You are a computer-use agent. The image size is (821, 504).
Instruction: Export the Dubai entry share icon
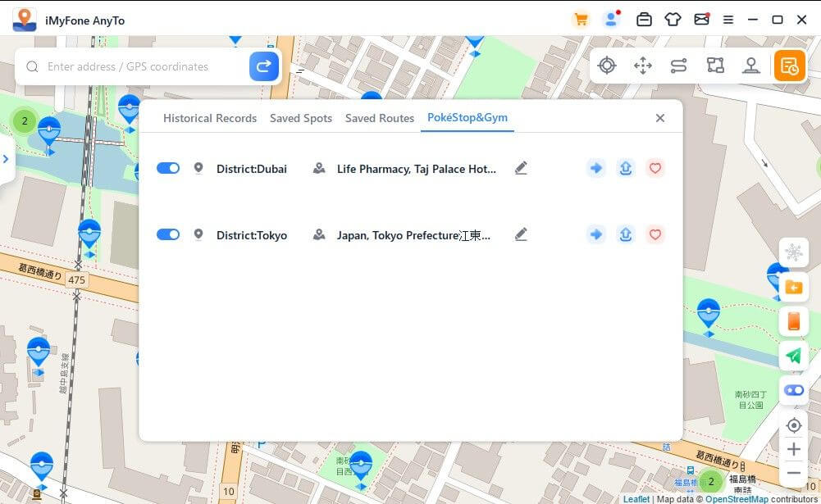click(626, 168)
